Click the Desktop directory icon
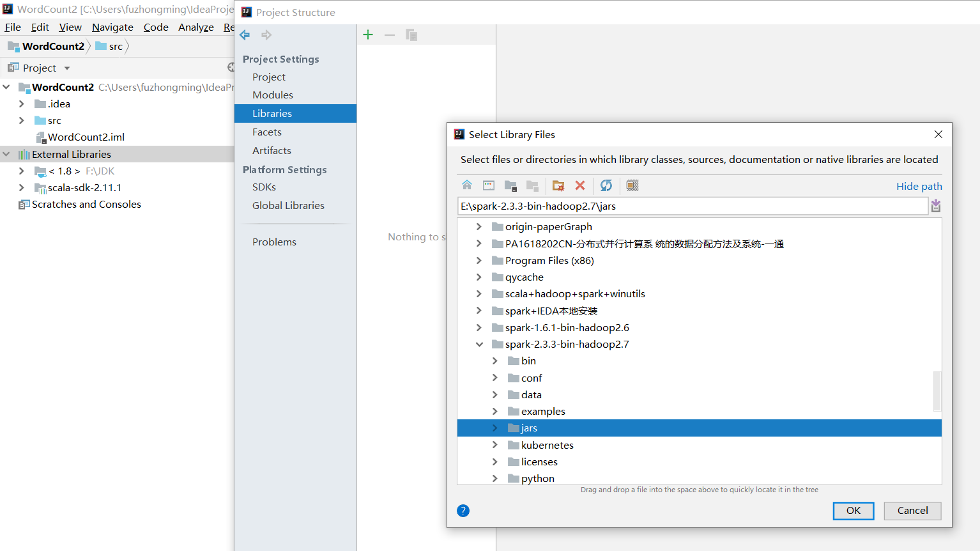The width and height of the screenshot is (980, 551). tap(489, 185)
